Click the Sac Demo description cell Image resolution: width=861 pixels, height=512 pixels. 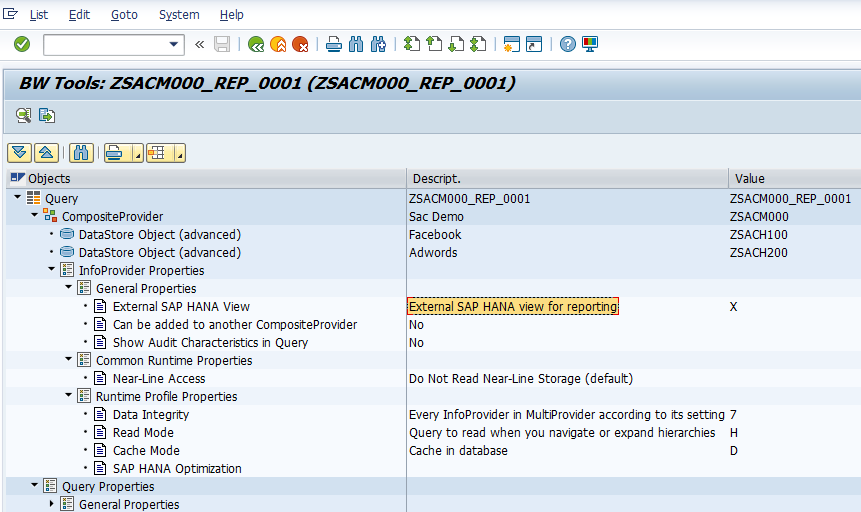point(436,216)
